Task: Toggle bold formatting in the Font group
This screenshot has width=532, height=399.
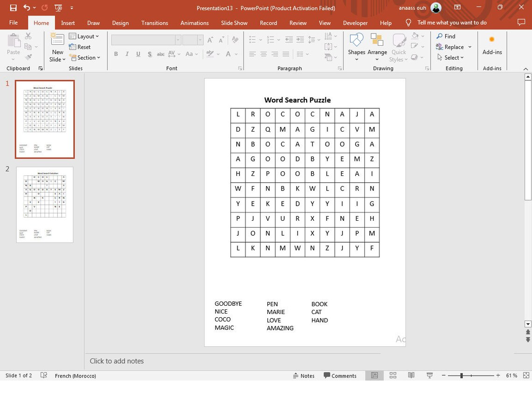Action: point(115,54)
